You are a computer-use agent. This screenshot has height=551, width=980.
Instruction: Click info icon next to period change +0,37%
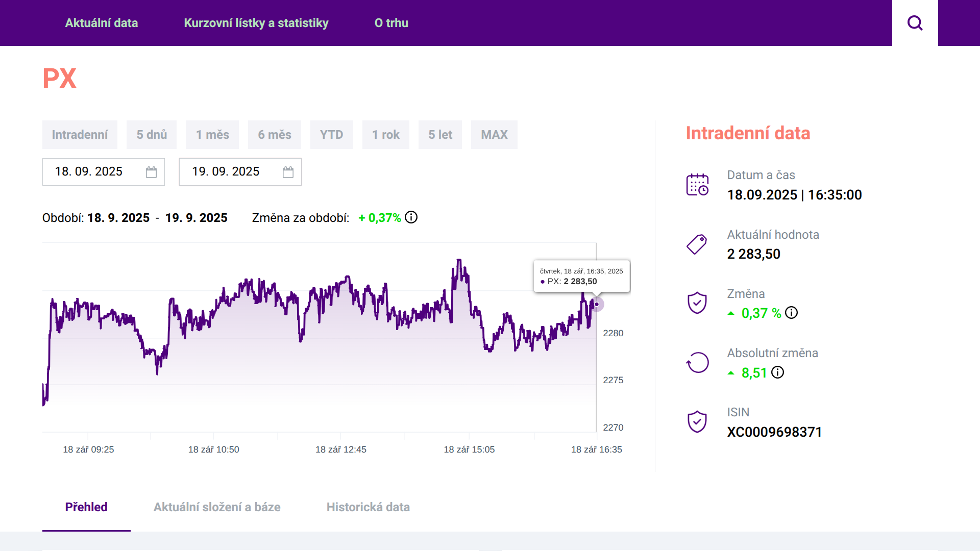[411, 217]
